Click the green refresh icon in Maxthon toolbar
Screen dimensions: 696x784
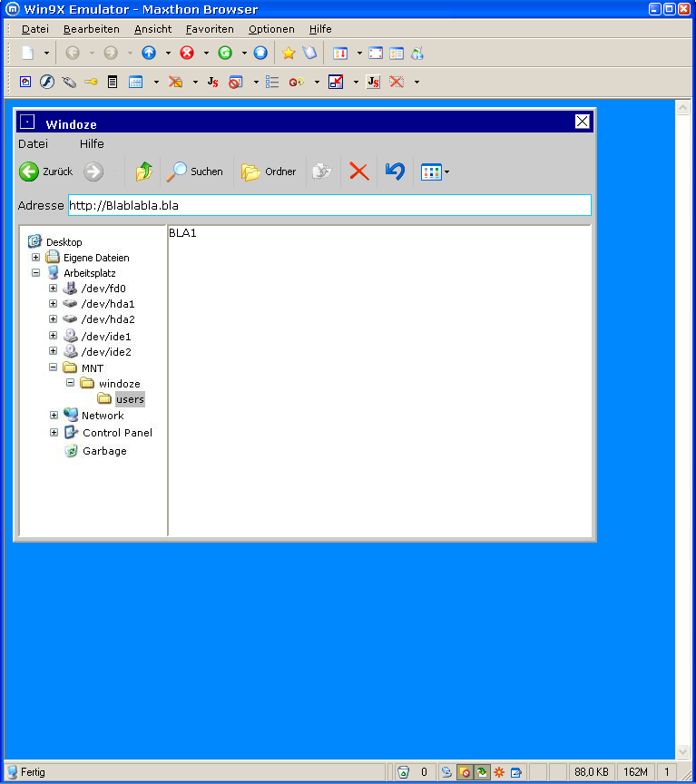pos(225,53)
